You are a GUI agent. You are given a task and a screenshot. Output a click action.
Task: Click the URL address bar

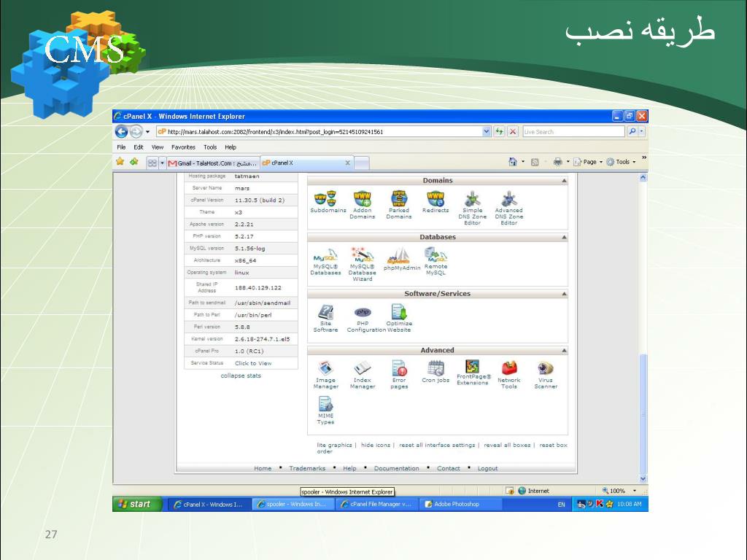pos(320,131)
